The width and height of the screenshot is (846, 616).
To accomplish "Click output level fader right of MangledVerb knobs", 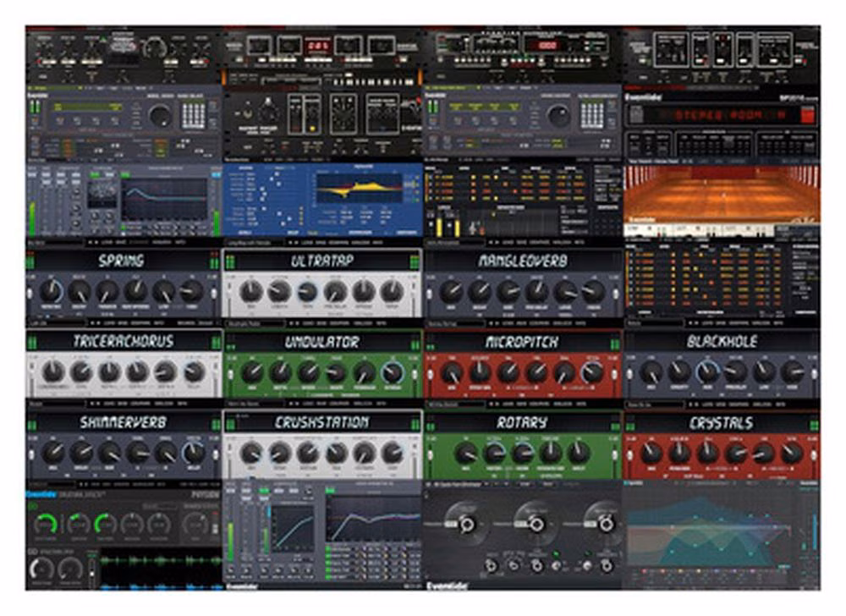I will coord(616,294).
